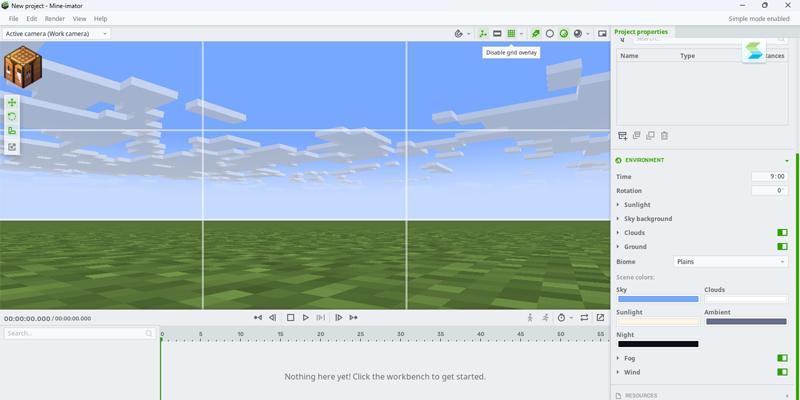Select the move (position) tool
The image size is (800, 400).
click(12, 103)
